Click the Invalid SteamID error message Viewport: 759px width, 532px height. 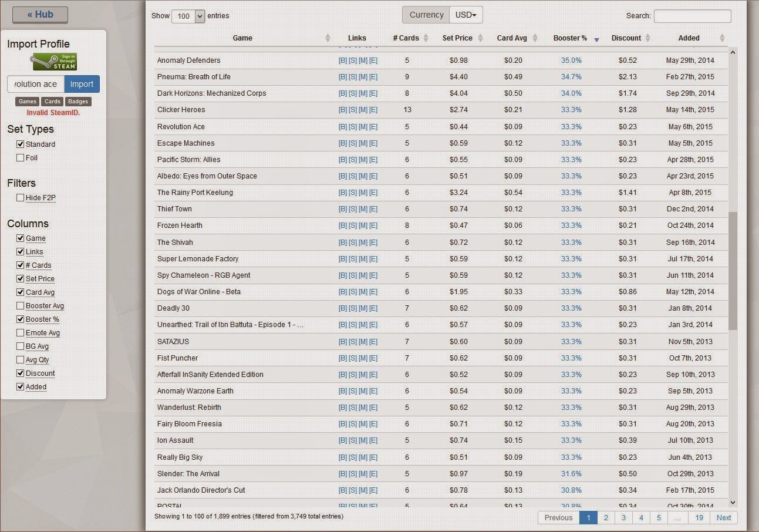[x=53, y=113]
